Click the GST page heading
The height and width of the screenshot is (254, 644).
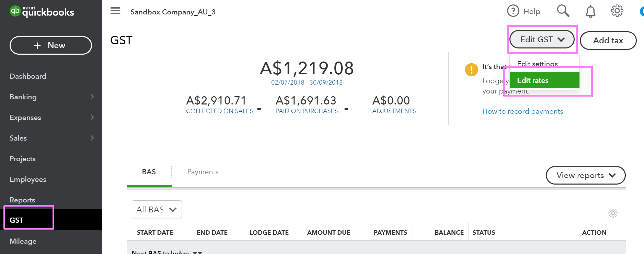click(121, 40)
